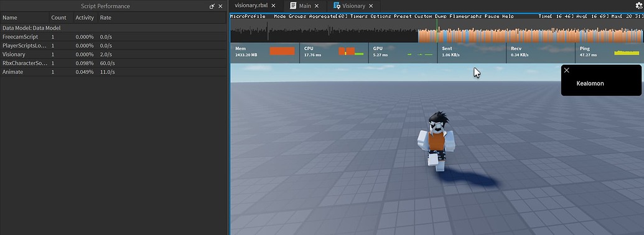Image resolution: width=644 pixels, height=235 pixels.
Task: Dismiss the Kealomon notification popup
Action: click(x=567, y=70)
